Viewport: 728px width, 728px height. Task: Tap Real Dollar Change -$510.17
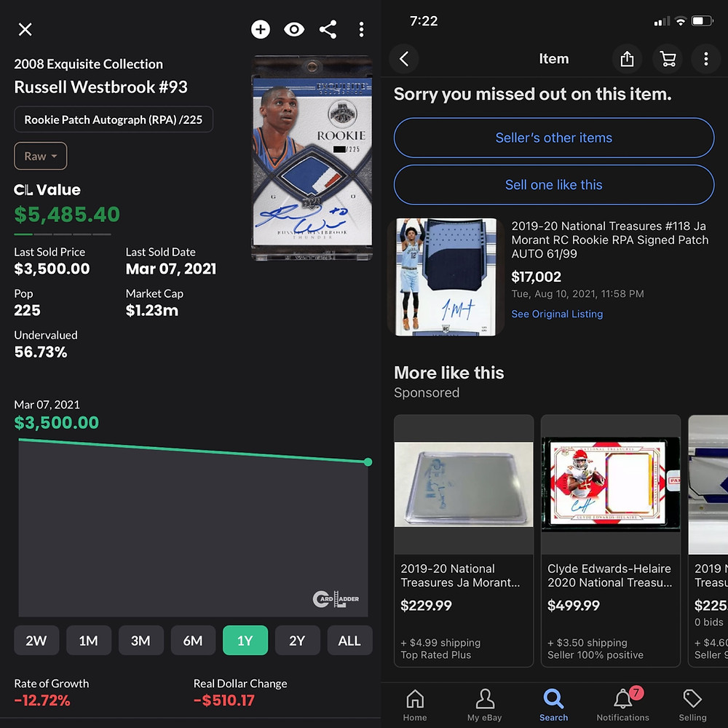click(224, 700)
